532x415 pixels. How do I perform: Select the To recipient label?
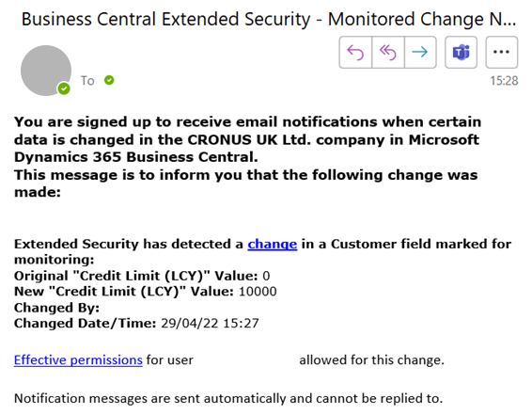87,81
